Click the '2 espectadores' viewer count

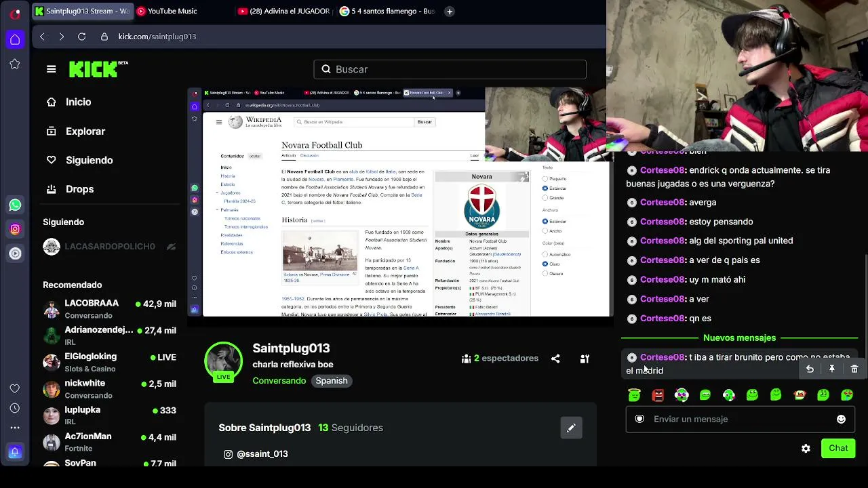point(500,359)
